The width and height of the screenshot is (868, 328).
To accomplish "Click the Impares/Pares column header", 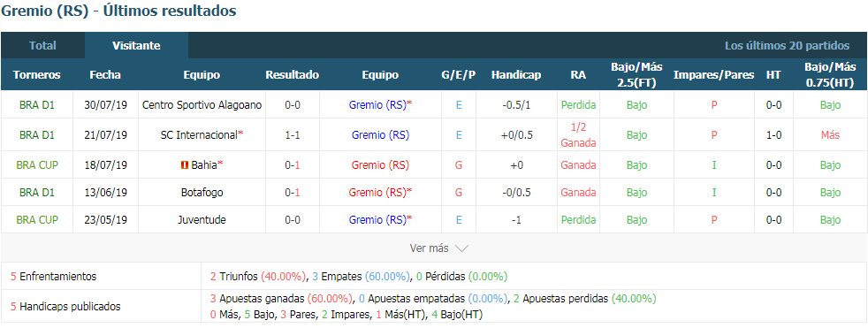I will [x=713, y=75].
